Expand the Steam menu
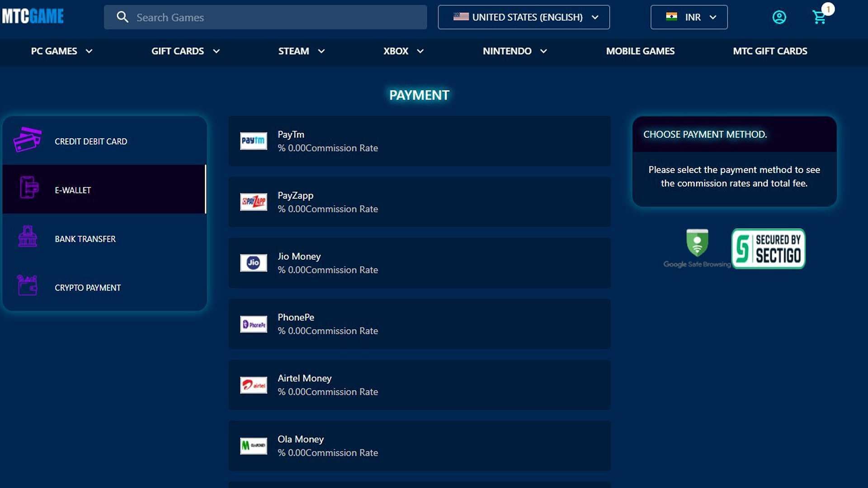Screen dimensions: 868x488 pos(301,51)
